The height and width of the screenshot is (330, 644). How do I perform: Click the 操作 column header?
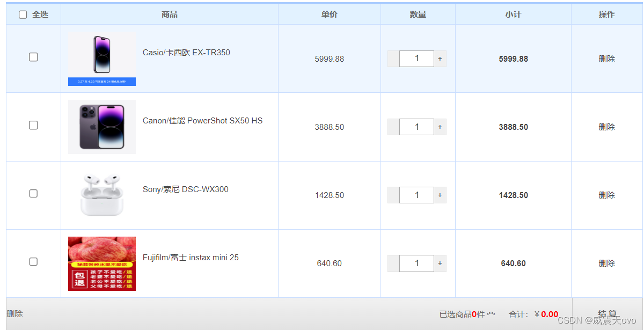(x=607, y=14)
